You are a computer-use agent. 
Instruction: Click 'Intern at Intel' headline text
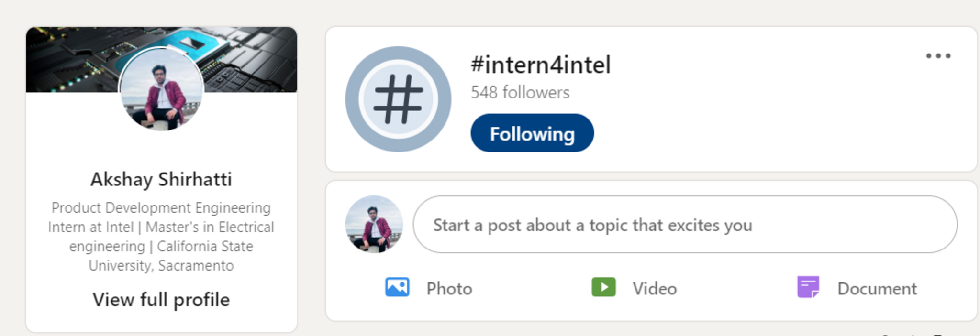click(x=91, y=227)
